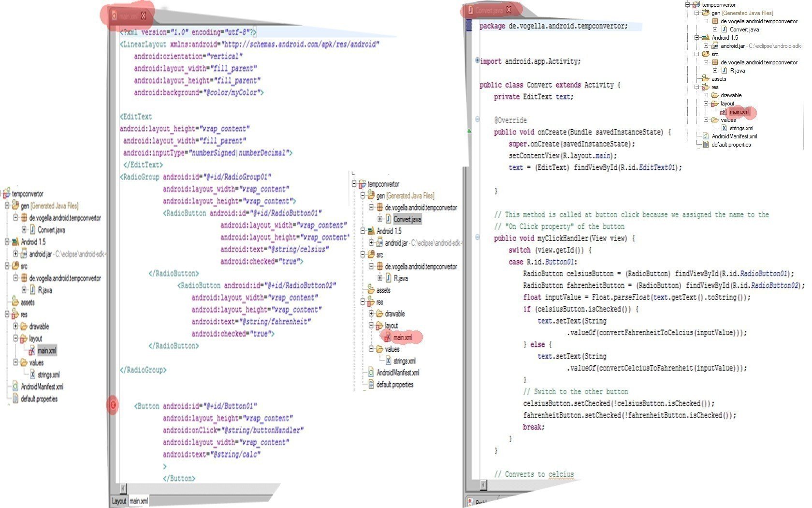Screen dimensions: 812x508
Task: Click strings.xml file icon in middle tree
Action: point(388,360)
